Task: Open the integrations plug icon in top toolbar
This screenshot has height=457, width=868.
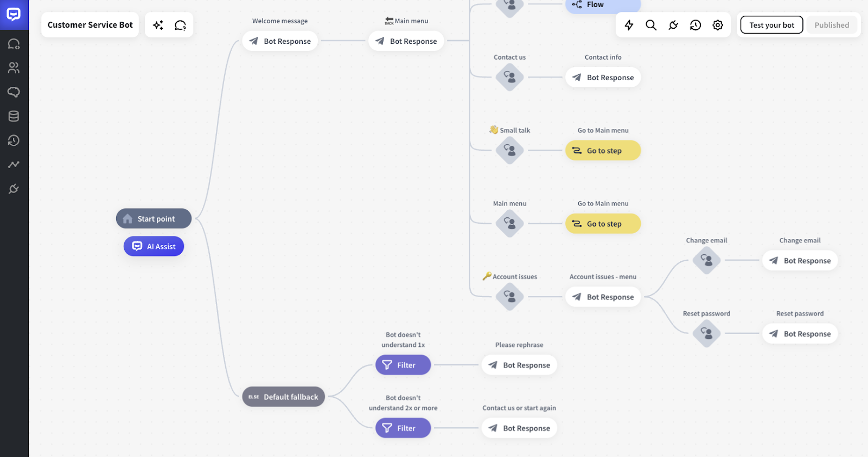Action: point(673,25)
